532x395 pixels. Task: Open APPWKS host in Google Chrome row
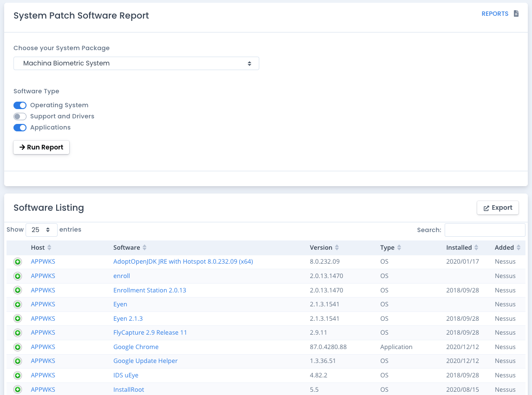[x=43, y=347]
